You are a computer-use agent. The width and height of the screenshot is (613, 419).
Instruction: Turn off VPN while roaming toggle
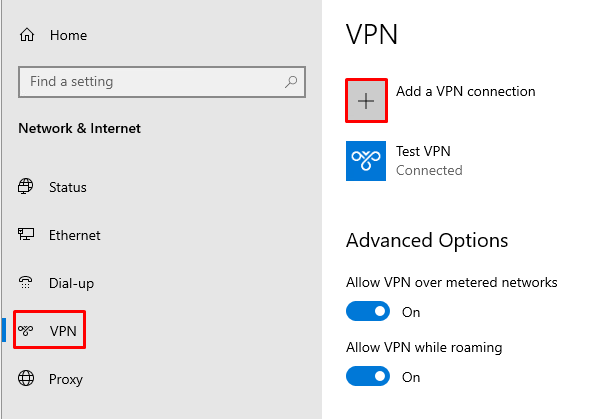pyautogui.click(x=367, y=377)
